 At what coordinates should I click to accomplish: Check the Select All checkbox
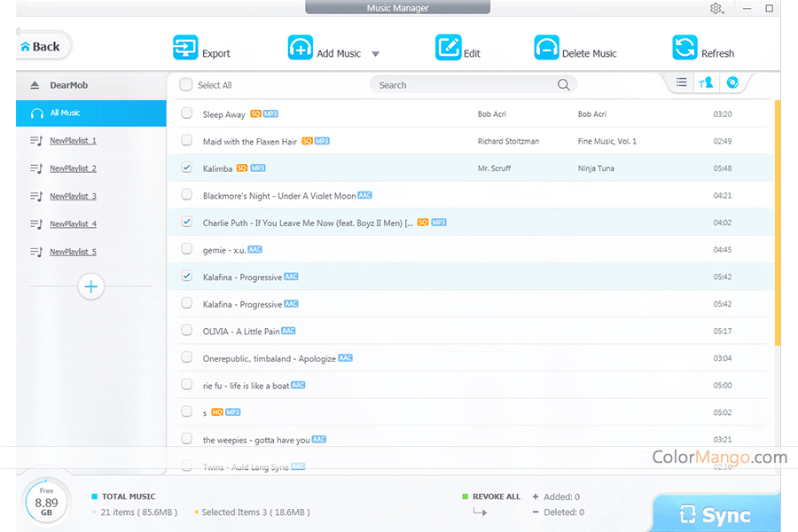pyautogui.click(x=186, y=85)
